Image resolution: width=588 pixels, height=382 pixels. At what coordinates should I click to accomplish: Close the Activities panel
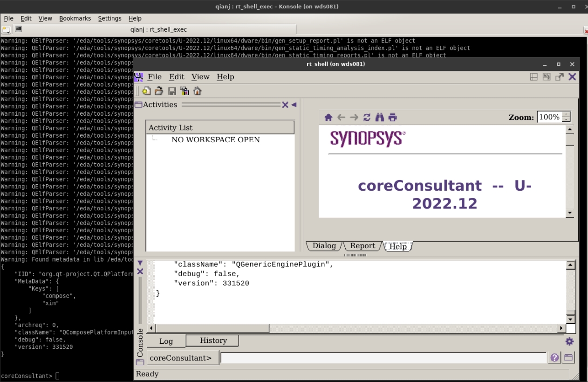pos(285,105)
